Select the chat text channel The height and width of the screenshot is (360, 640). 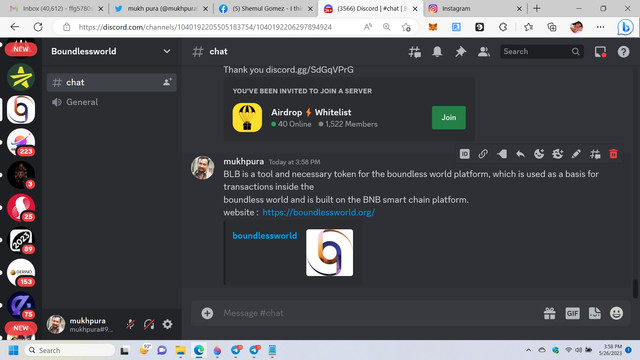pos(111,82)
